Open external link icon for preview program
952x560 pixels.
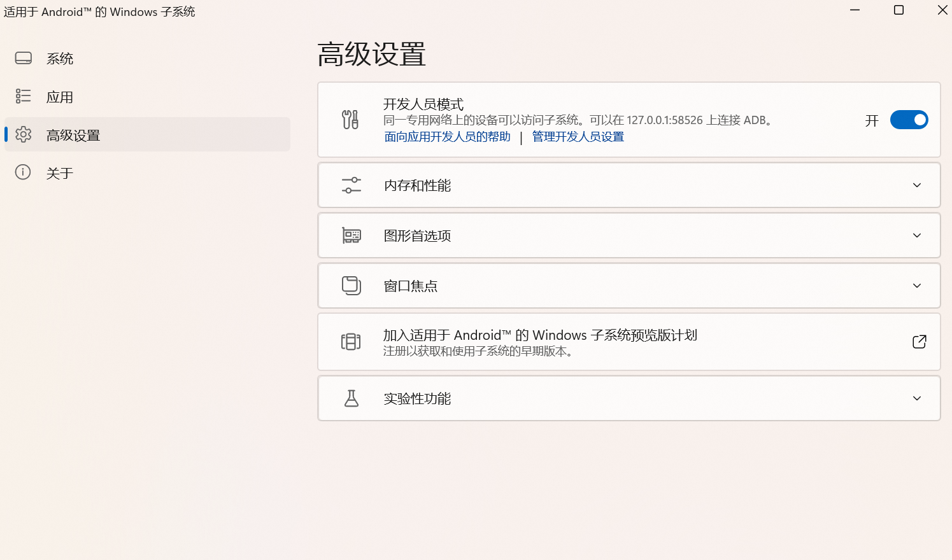(x=920, y=342)
